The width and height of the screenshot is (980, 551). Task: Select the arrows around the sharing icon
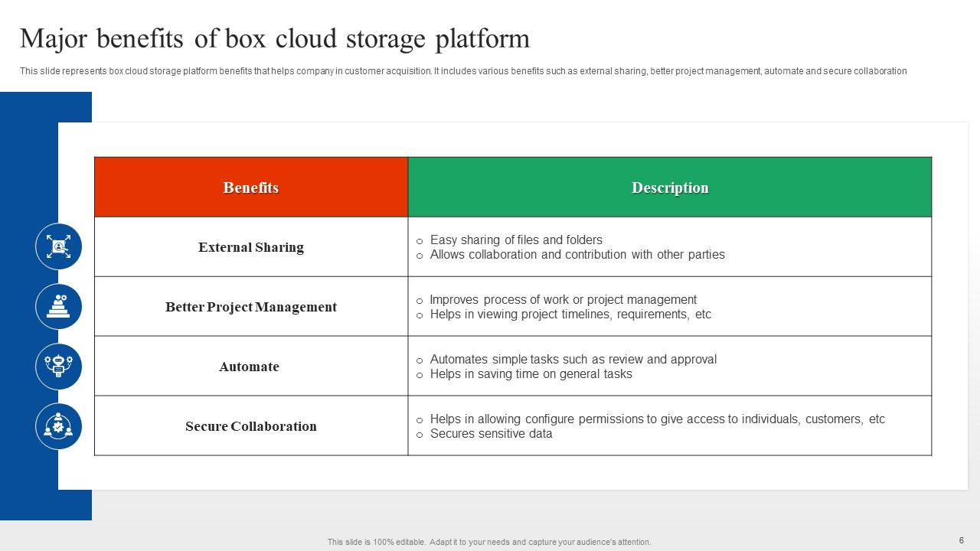[x=68, y=238]
